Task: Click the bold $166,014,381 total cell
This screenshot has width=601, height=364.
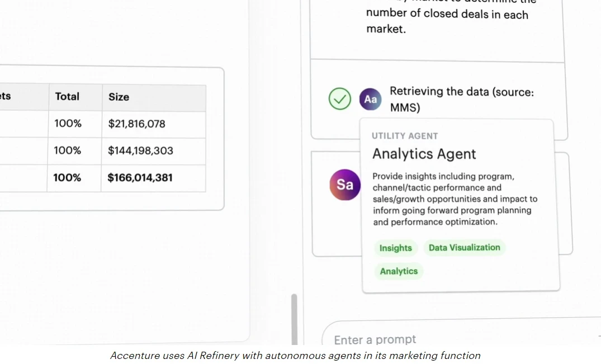Action: click(x=140, y=178)
